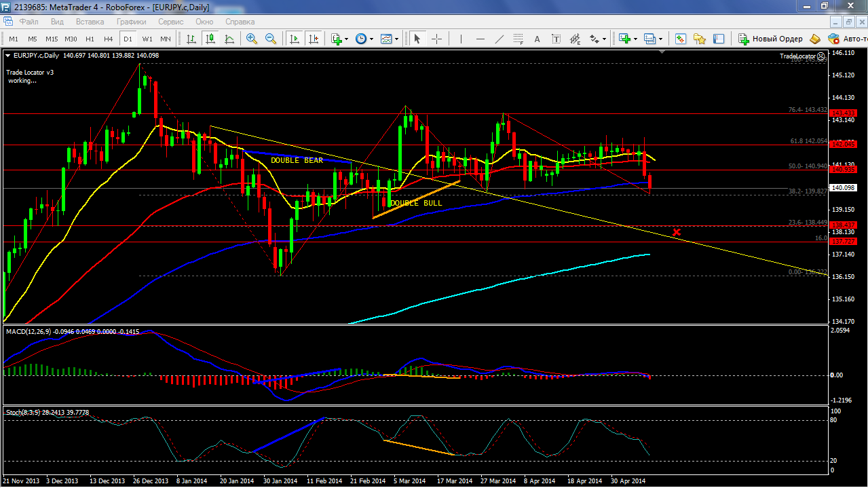Select the DOUBLE BULL chart label
Viewport: 868px width, 488px height.
416,203
